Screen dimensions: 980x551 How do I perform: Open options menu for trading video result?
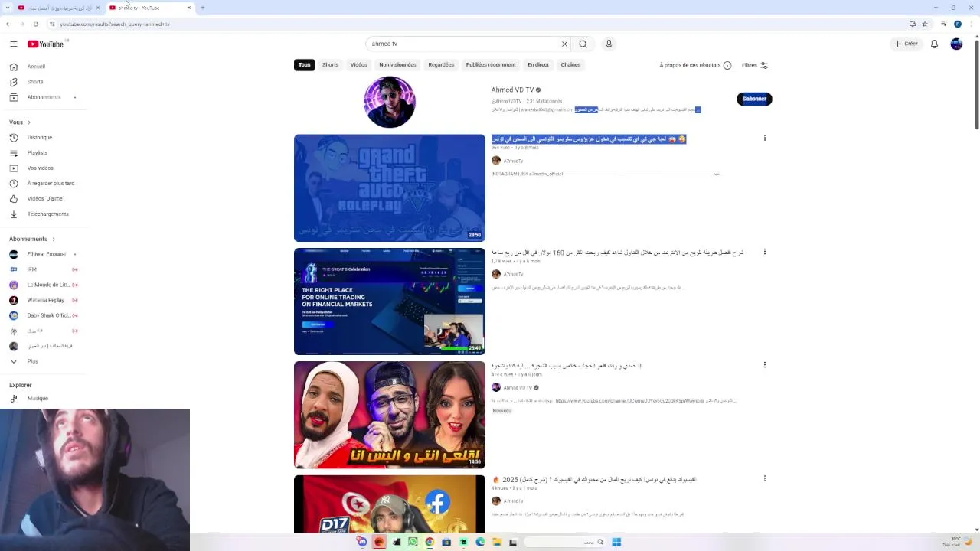tap(764, 252)
